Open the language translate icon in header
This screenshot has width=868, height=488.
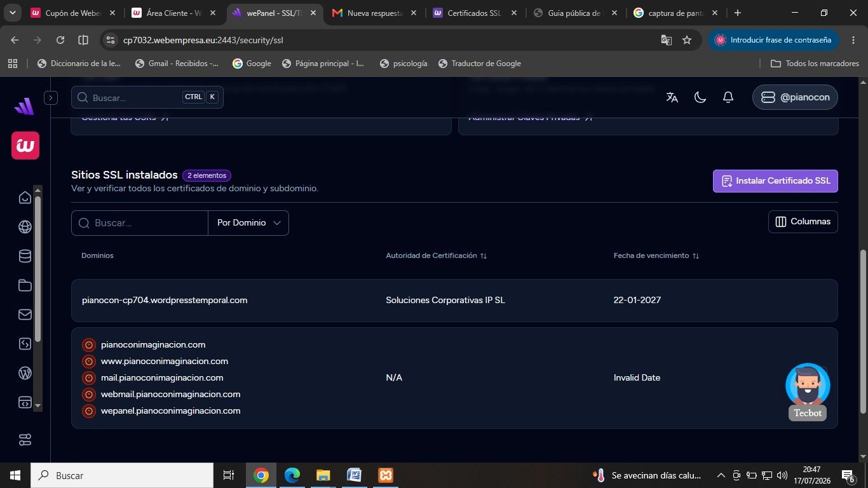pos(672,97)
